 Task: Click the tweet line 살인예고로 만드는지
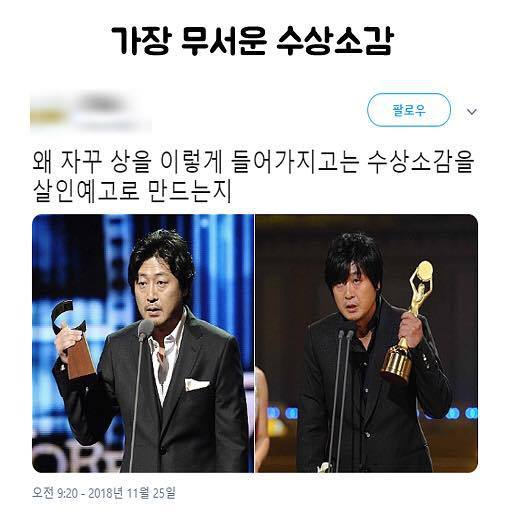click(x=132, y=191)
